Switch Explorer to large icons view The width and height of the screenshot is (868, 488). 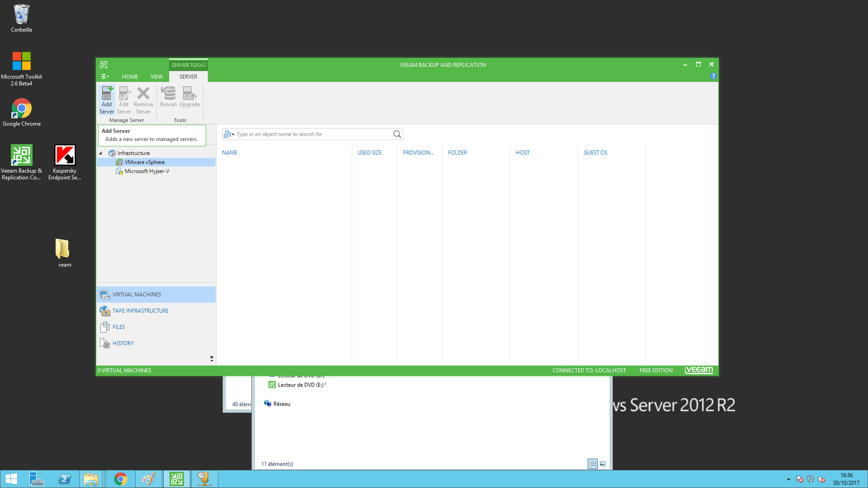click(x=603, y=464)
